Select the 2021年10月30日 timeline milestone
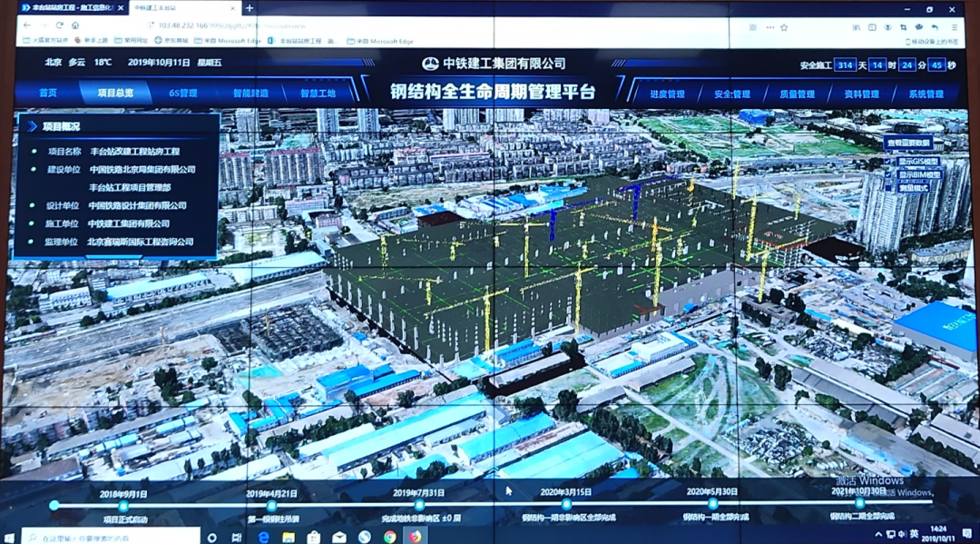Viewport: 980px width, 544px height. coord(860,503)
